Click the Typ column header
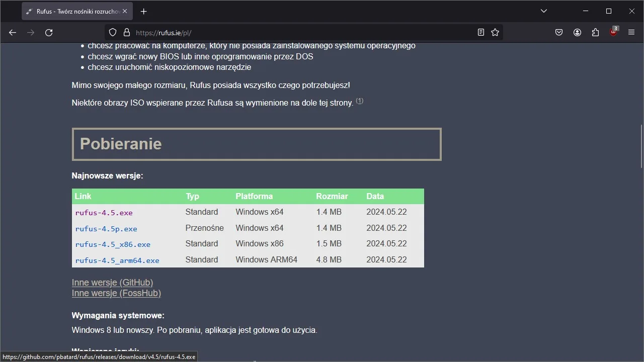Viewport: 644px width, 362px height. tap(193, 196)
